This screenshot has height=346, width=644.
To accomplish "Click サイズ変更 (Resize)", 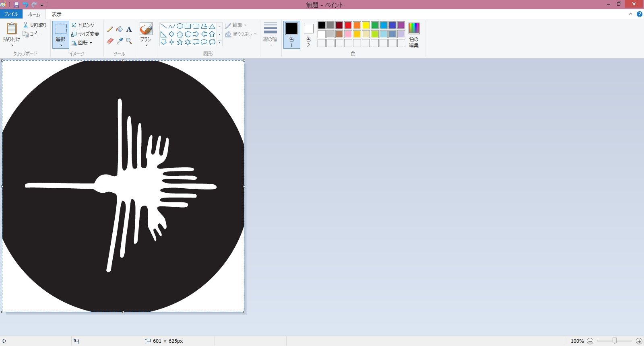I will (85, 34).
